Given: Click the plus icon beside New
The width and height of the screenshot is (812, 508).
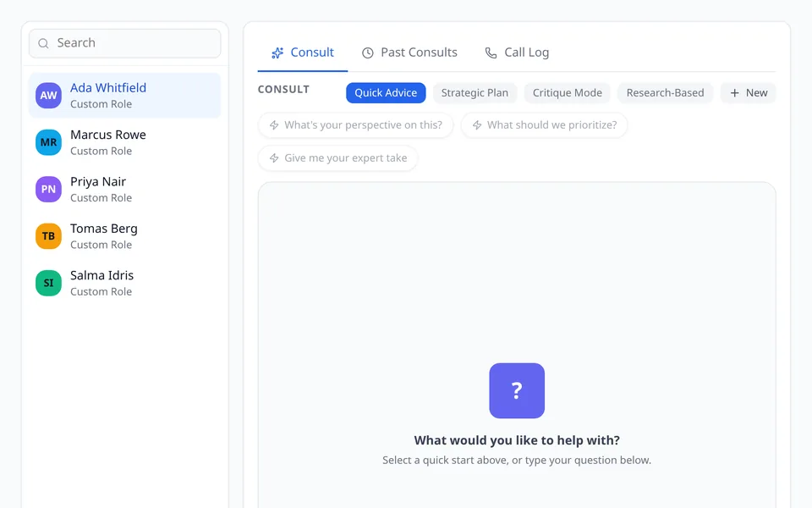Looking at the screenshot, I should point(734,93).
